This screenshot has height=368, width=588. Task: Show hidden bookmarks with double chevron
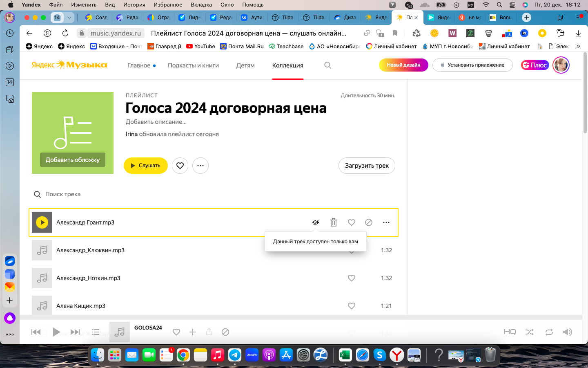(578, 46)
